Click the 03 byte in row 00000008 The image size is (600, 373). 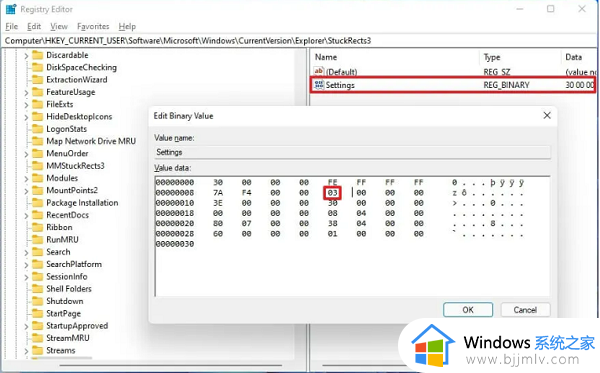pyautogui.click(x=332, y=193)
